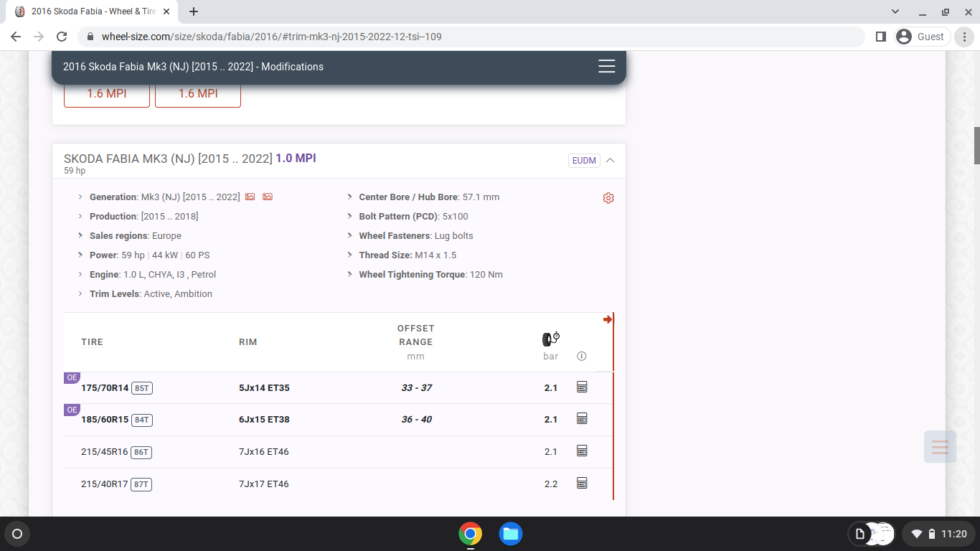
Task: Click Thread Size value M14 x 1.5
Action: [x=435, y=255]
